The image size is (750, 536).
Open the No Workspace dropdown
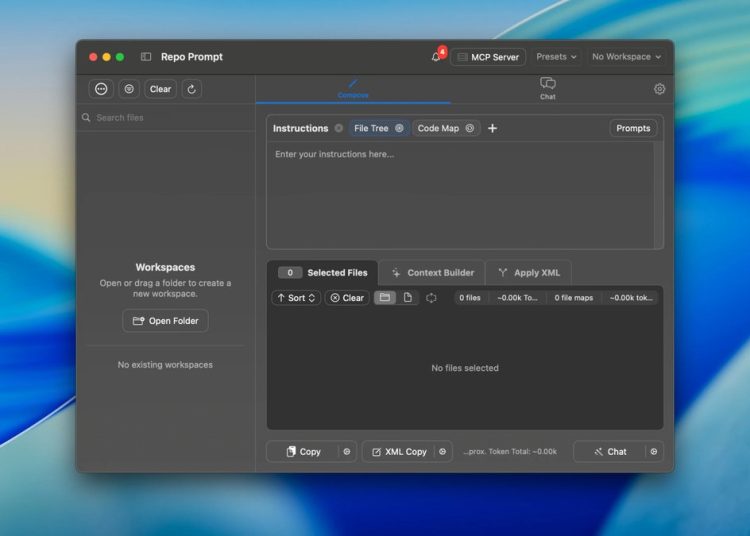(x=627, y=57)
